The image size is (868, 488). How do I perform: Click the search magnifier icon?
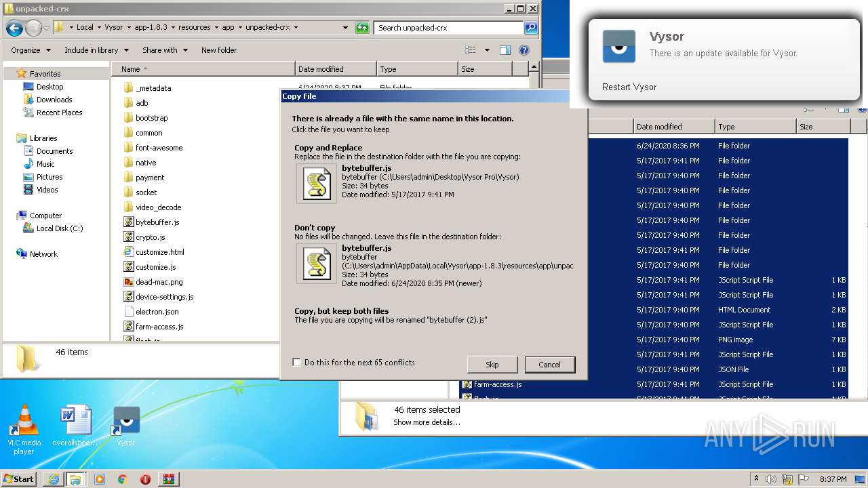[531, 28]
